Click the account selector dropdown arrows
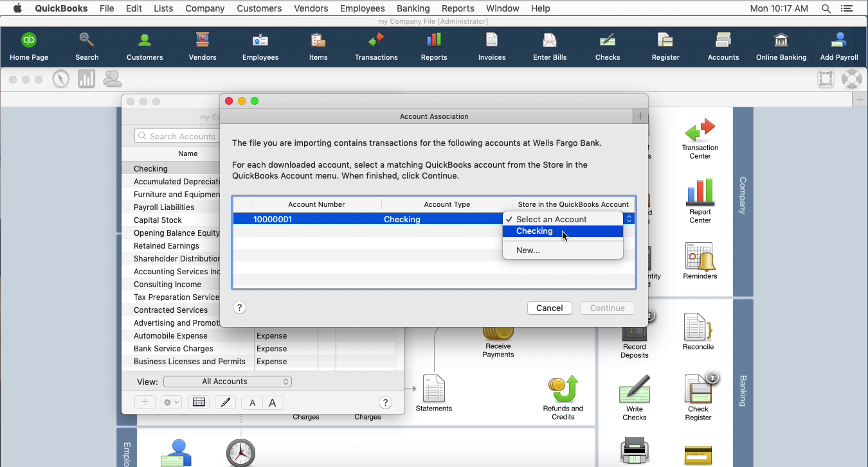Viewport: 868px width, 467px height. click(x=629, y=219)
